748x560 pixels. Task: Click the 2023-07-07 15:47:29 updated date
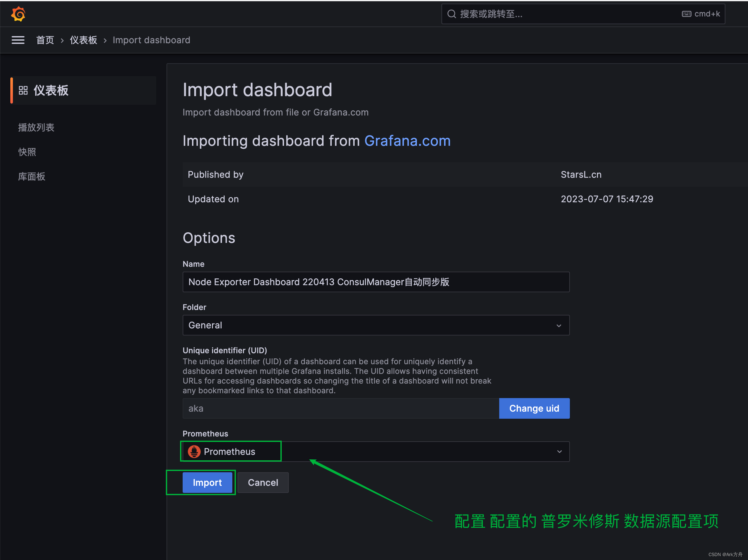tap(607, 199)
